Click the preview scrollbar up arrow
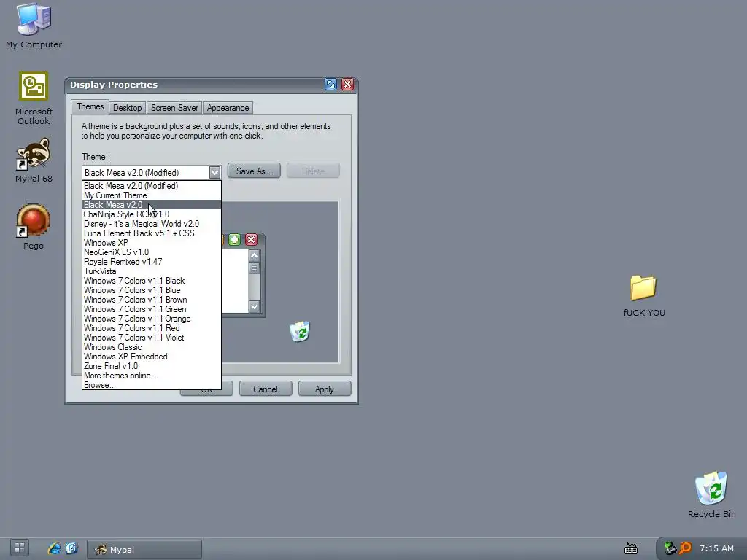This screenshot has width=747, height=560. click(255, 256)
